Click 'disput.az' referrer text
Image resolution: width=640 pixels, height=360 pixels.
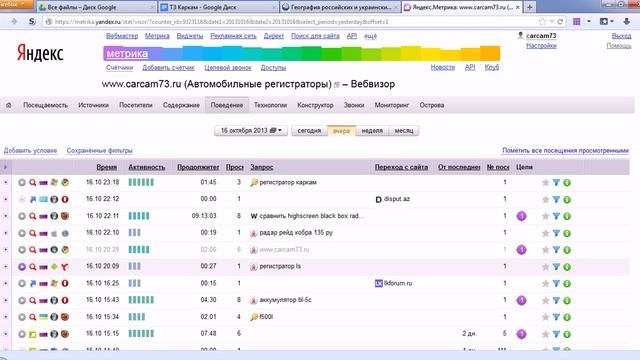click(x=397, y=199)
